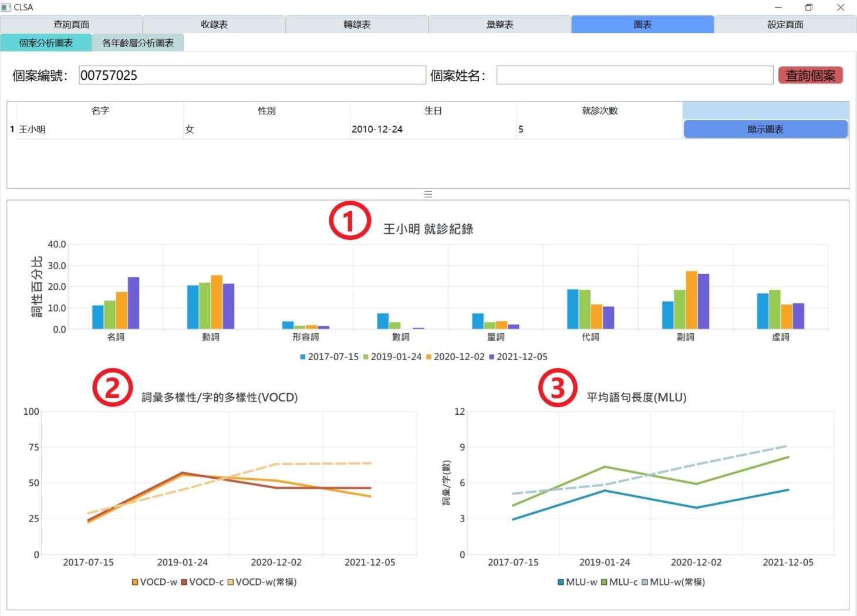Open the 查詢頁面 tab
This screenshot has height=616, width=857.
pyautogui.click(x=71, y=25)
